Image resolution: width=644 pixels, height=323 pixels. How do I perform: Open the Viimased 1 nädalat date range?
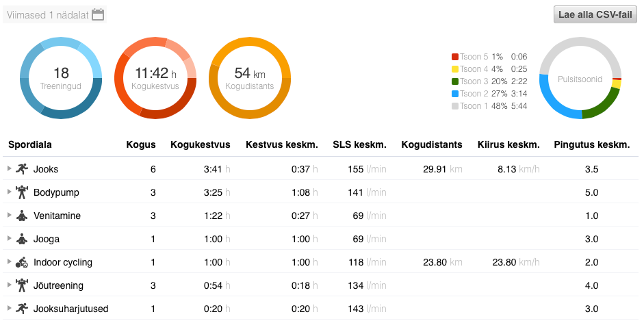click(47, 15)
